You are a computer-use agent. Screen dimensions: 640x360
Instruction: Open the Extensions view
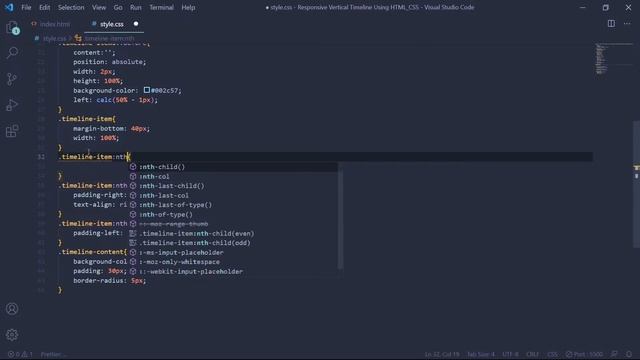[x=12, y=131]
